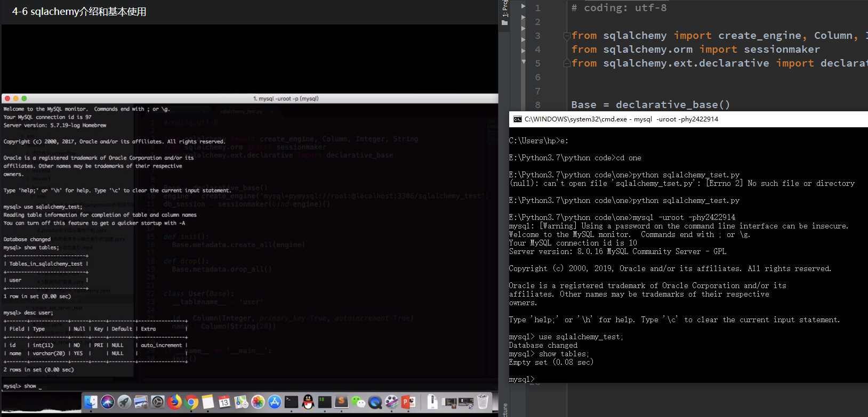Click 'varchar(20)' cell in desc user table
Viewport: 868px width, 417px height.
pyautogui.click(x=49, y=353)
